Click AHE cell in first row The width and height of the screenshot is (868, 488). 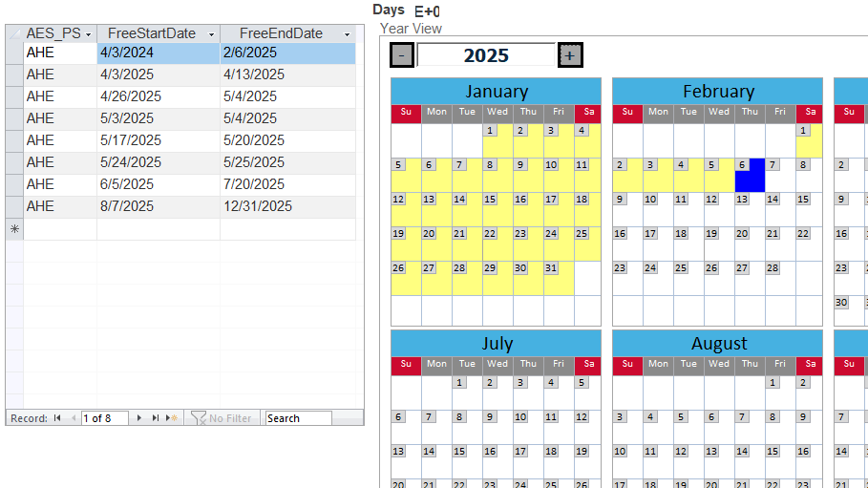pyautogui.click(x=60, y=53)
